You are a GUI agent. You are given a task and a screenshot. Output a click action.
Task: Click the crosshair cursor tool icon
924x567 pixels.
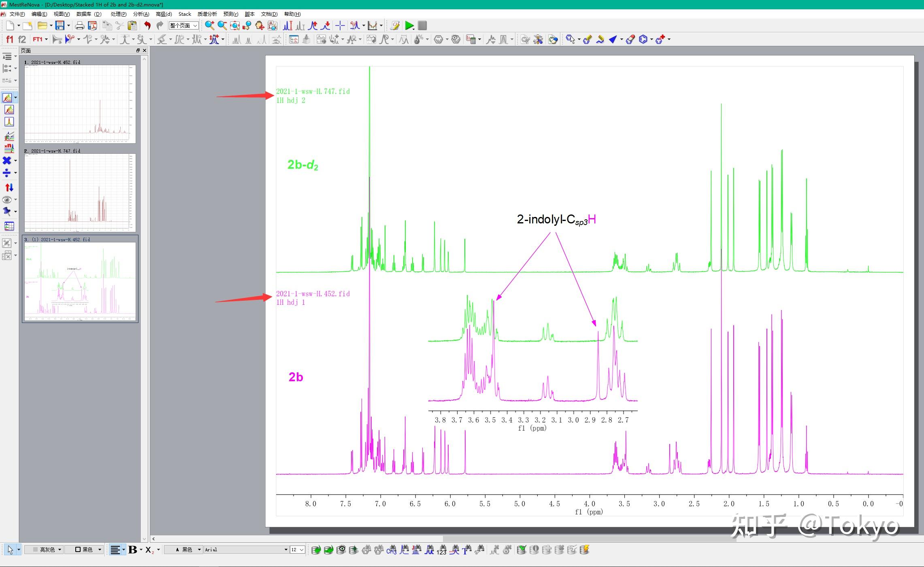[x=340, y=25]
